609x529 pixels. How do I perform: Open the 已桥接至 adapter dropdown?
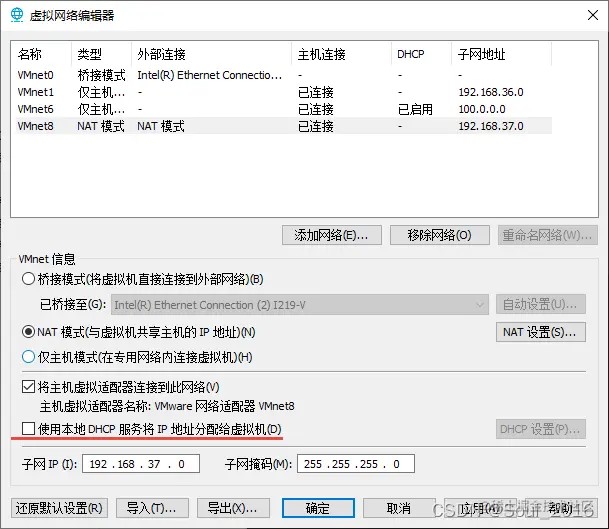coord(299,305)
